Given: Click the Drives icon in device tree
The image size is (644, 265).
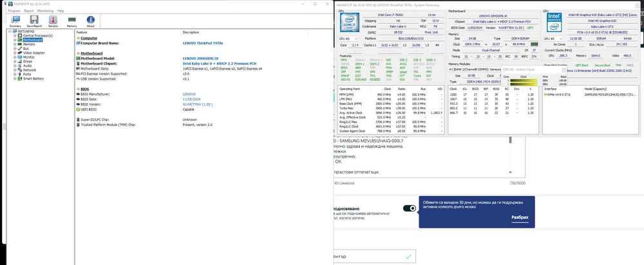Looking at the screenshot, I should click(x=20, y=62).
